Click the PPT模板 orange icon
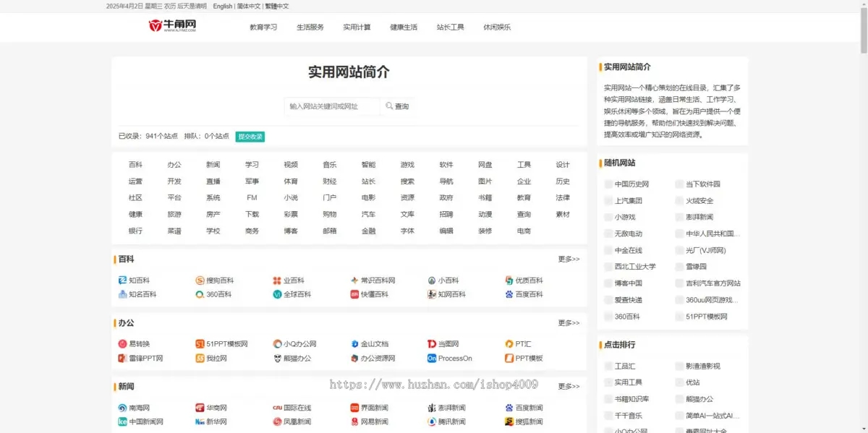 [x=509, y=358]
